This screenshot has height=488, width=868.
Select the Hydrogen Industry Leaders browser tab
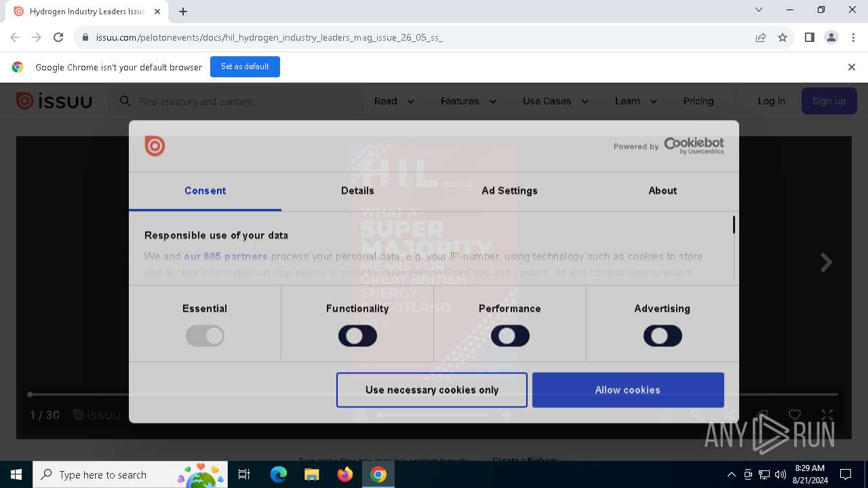coord(87,12)
